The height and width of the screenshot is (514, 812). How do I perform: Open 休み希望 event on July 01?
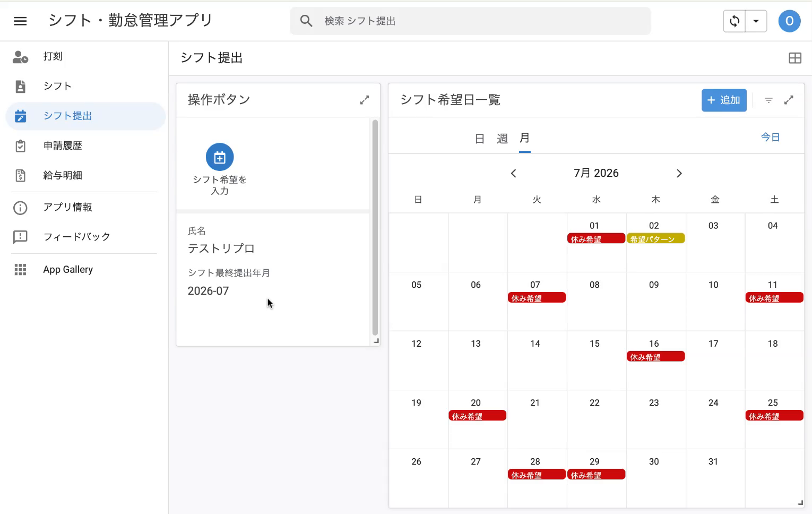pos(596,239)
